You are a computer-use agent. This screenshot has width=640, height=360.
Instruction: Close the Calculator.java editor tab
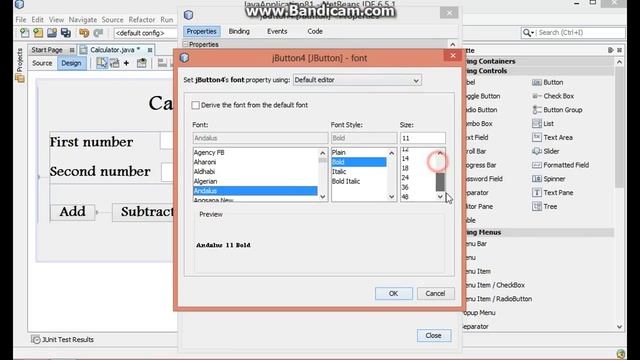(150, 50)
